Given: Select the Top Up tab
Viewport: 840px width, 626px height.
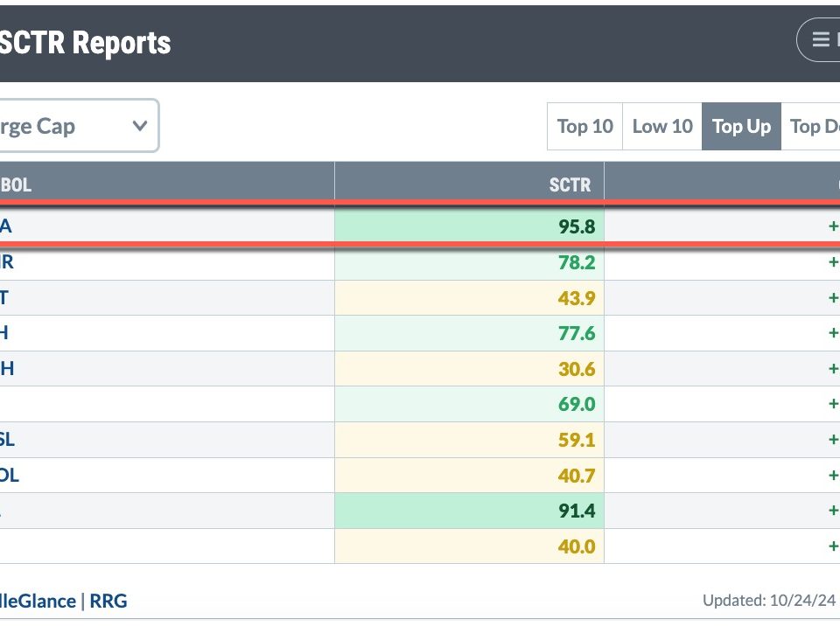Looking at the screenshot, I should pyautogui.click(x=741, y=127).
